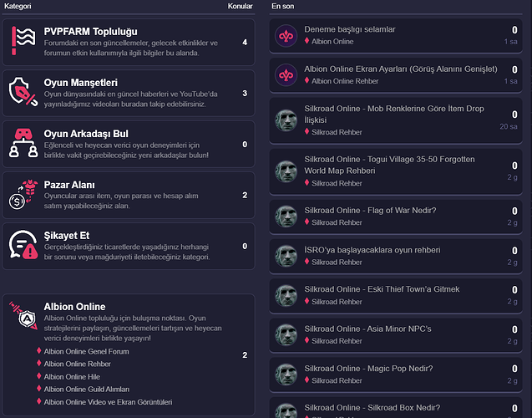This screenshot has width=532, height=418.
Task: Open topic Silkroad Online - Magic Pop Nedir?
Action: [x=368, y=369]
